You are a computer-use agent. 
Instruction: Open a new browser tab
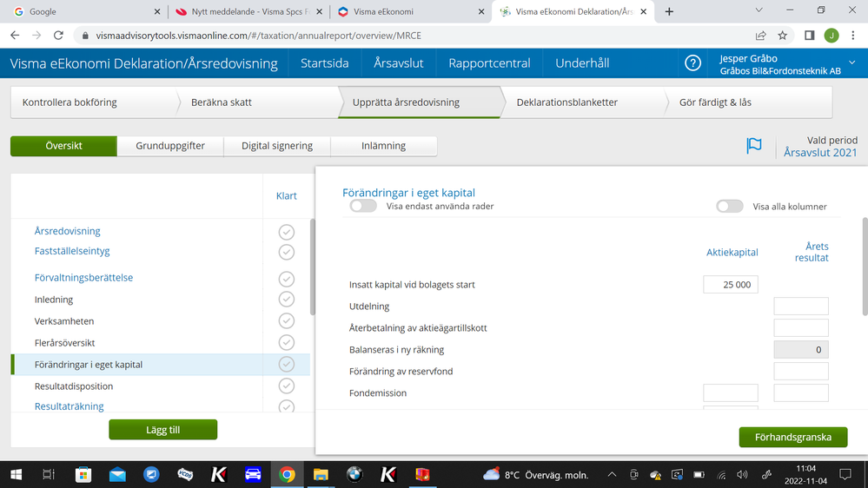[669, 11]
